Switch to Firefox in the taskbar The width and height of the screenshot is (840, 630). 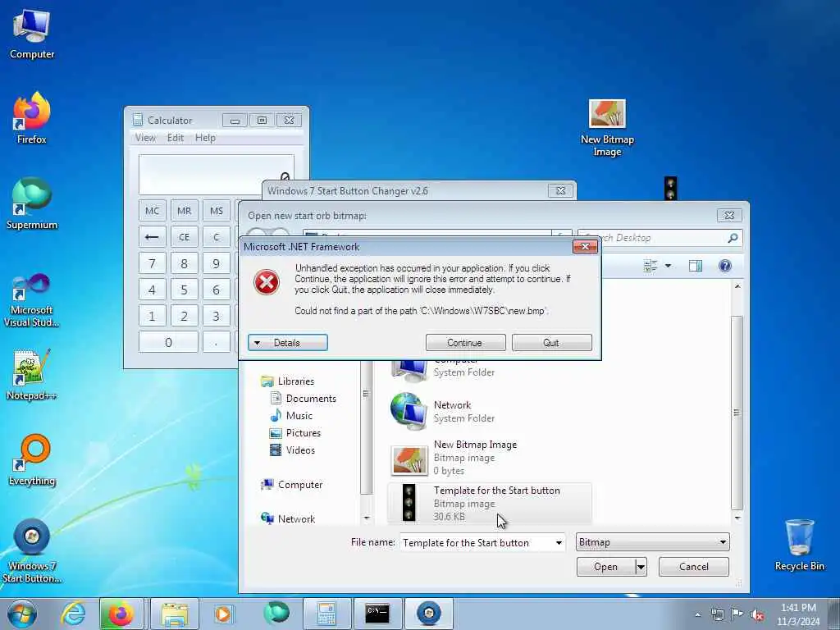pos(121,614)
